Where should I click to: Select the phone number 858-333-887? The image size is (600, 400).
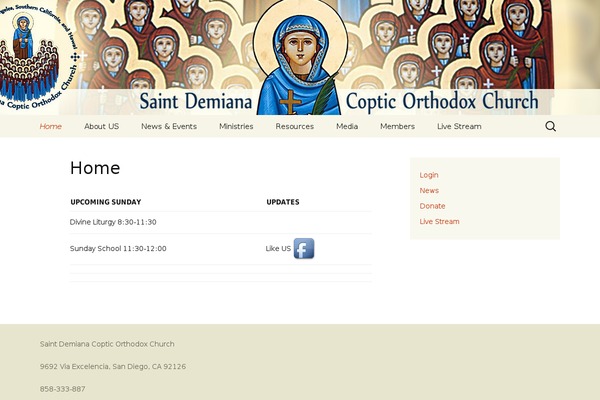click(62, 389)
